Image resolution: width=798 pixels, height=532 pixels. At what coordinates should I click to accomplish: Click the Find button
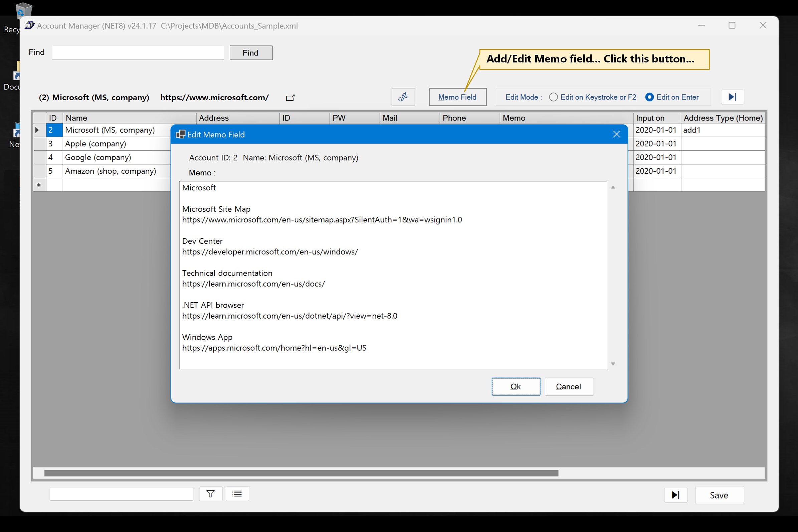(x=251, y=52)
